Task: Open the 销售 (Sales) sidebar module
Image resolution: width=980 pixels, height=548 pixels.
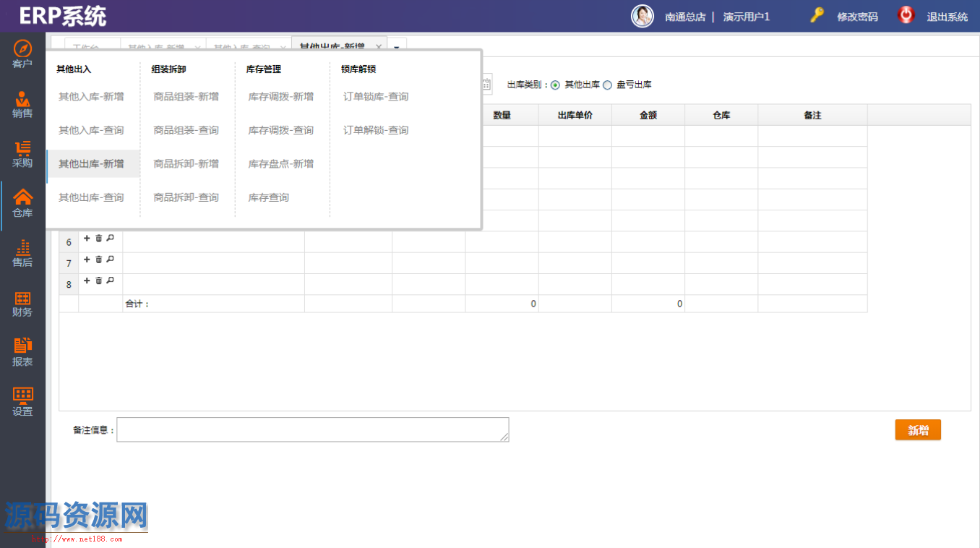Action: [22, 105]
